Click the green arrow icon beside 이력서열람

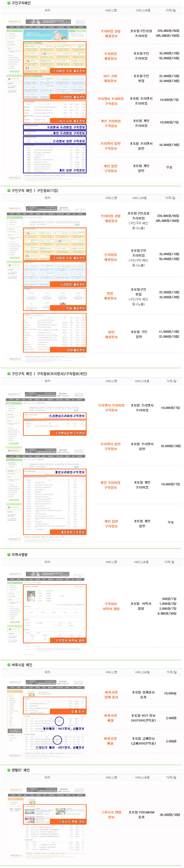tap(9, 554)
